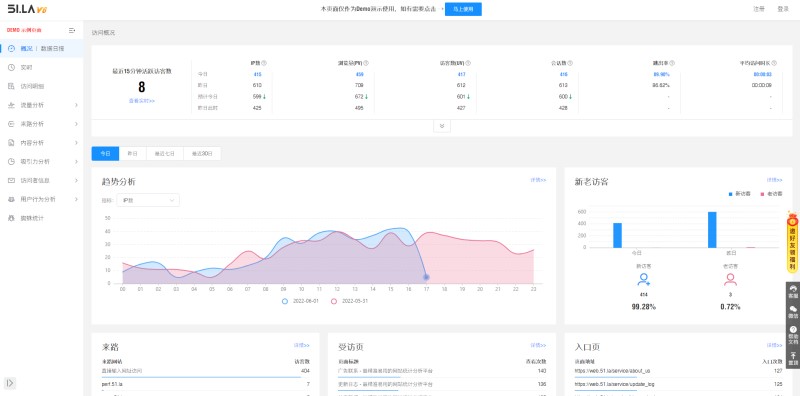Select the 概况 dashboard icon in sidebar
This screenshot has width=800, height=396.
[x=12, y=48]
